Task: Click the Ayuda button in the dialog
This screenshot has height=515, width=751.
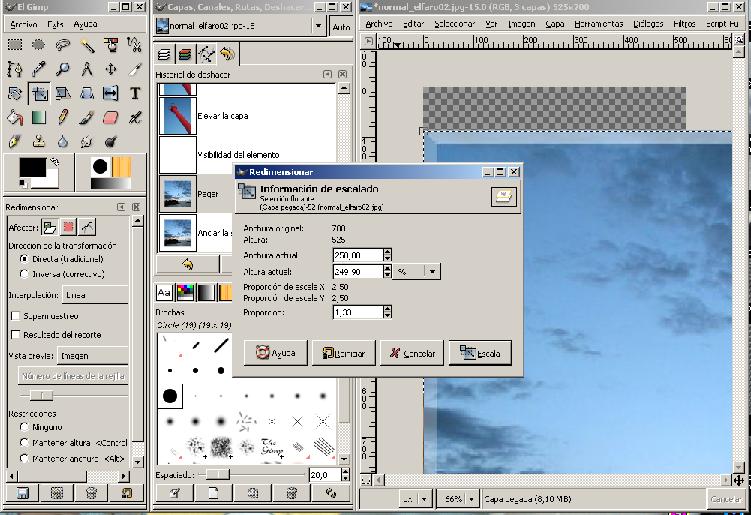Action: pyautogui.click(x=276, y=353)
